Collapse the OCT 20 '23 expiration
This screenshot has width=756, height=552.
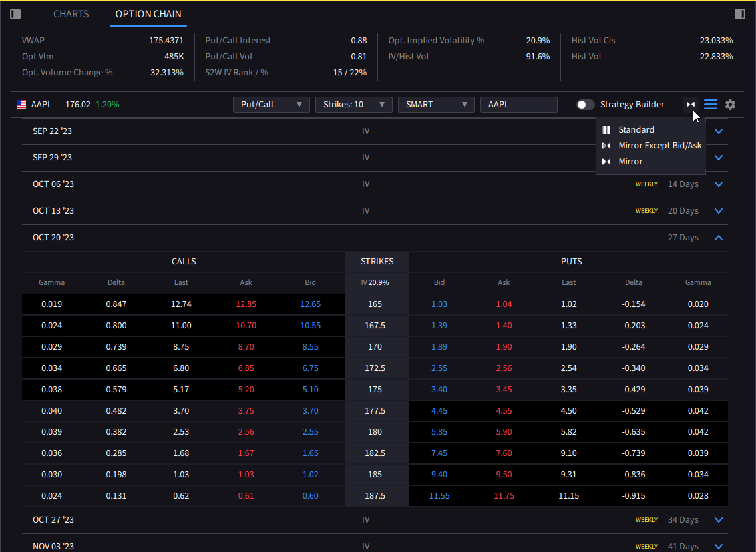pos(718,238)
